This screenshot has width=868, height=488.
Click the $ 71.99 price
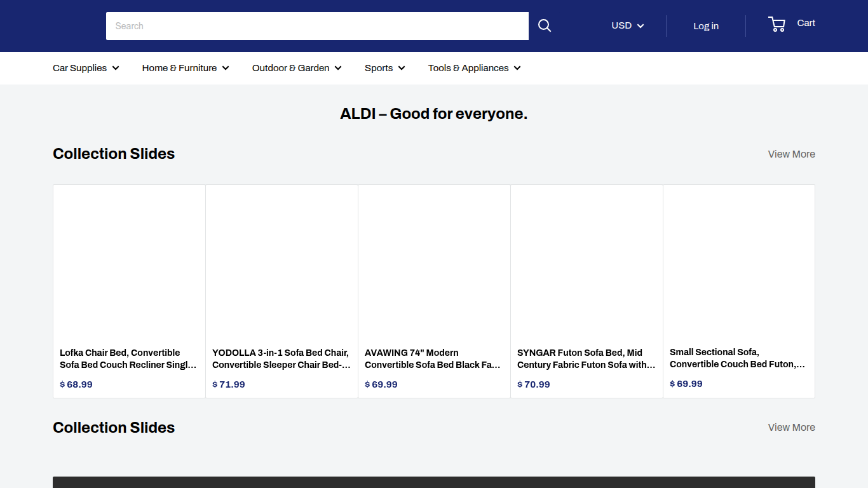coord(229,384)
